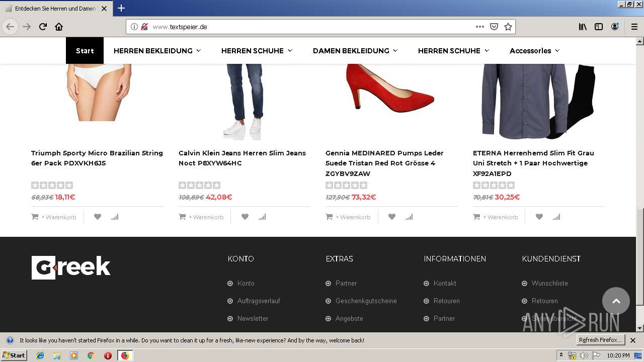The height and width of the screenshot is (362, 644).
Task: Open Retouren link under KUNDENDIENST
Action: [545, 301]
